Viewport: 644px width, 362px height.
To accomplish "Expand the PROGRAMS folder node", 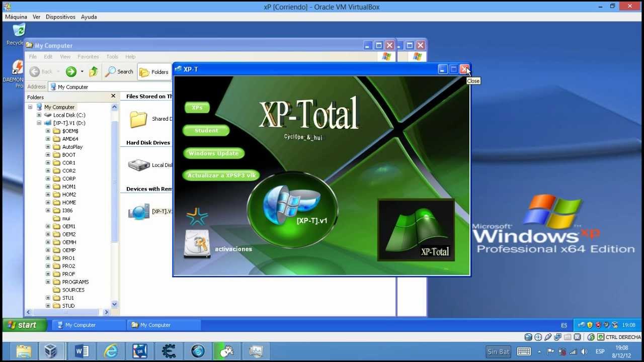I will pyautogui.click(x=48, y=282).
